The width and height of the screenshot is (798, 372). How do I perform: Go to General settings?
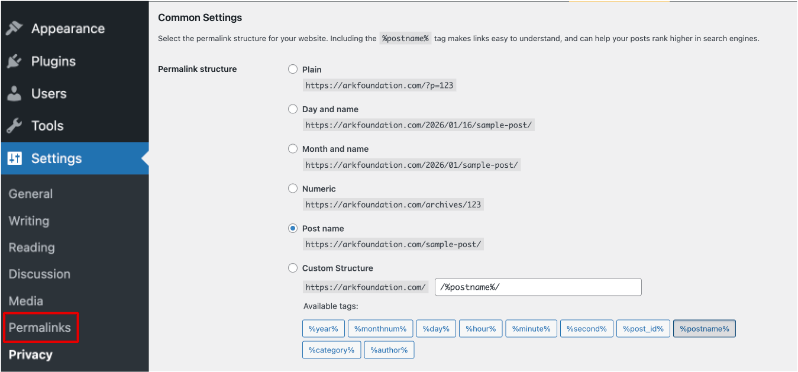point(31,194)
